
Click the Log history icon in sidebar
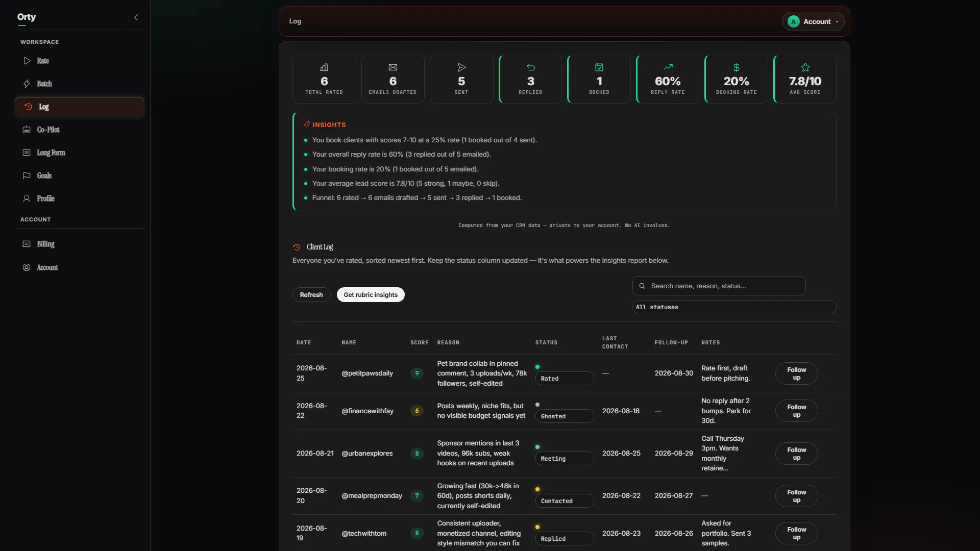[29, 107]
